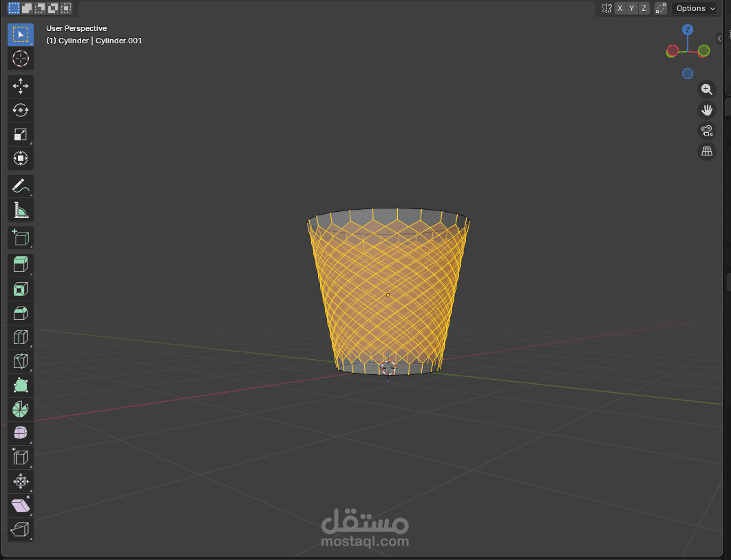Image resolution: width=731 pixels, height=560 pixels.
Task: Select the Annotate pencil tool
Action: (21, 186)
